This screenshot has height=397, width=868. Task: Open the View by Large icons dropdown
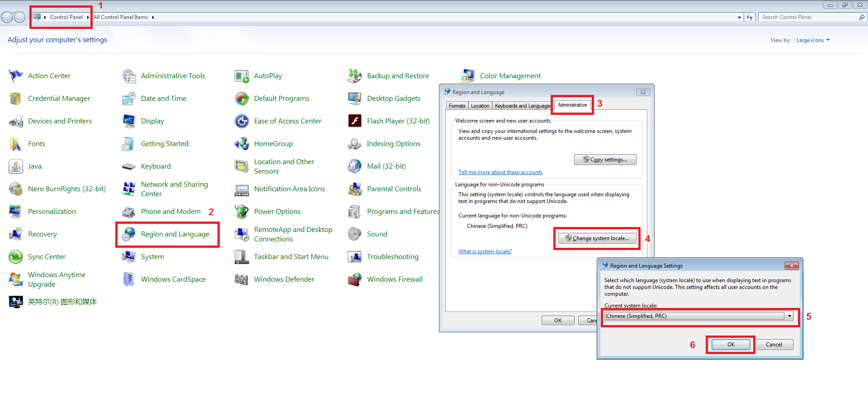point(813,40)
